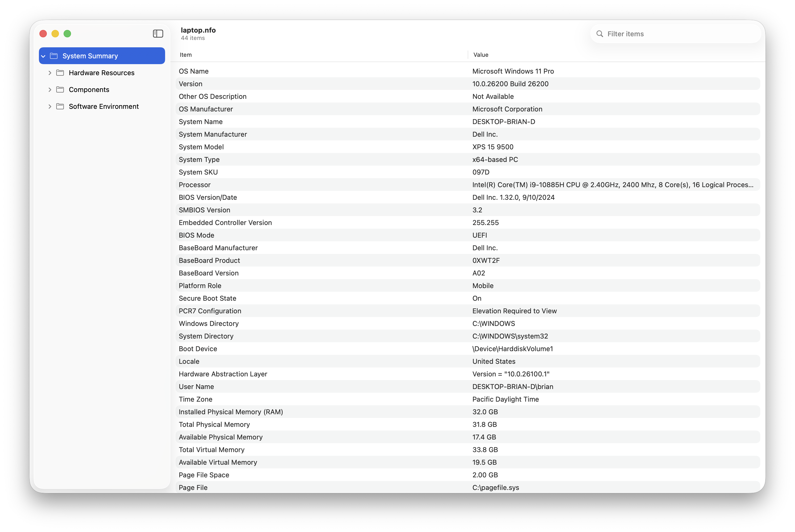Select the Software Environment tree item
795x532 pixels.
point(104,106)
